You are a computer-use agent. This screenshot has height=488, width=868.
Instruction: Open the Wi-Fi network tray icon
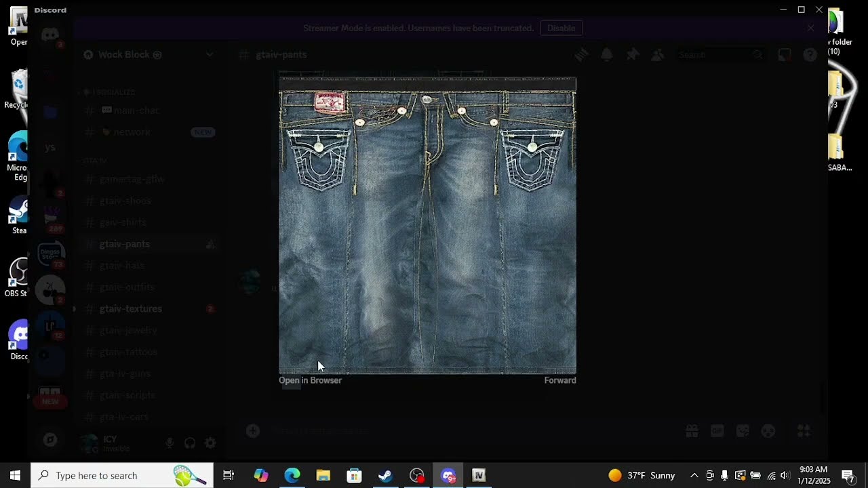771,475
